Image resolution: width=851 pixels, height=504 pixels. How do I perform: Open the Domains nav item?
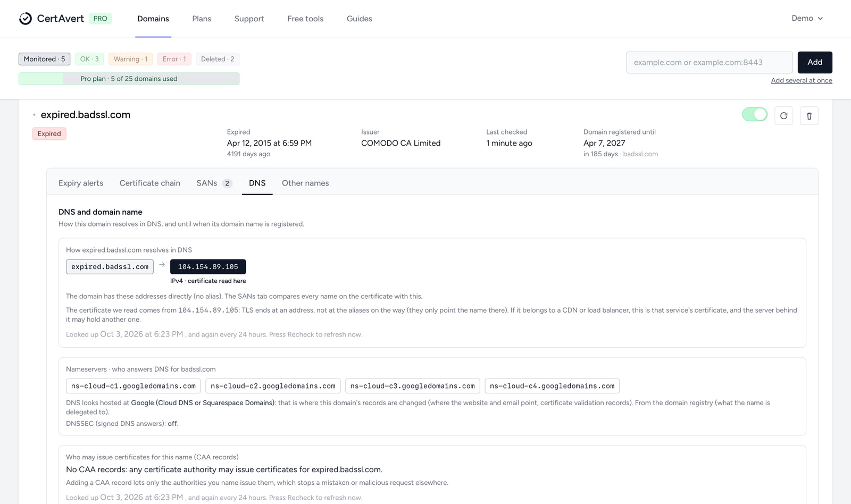pos(153,19)
